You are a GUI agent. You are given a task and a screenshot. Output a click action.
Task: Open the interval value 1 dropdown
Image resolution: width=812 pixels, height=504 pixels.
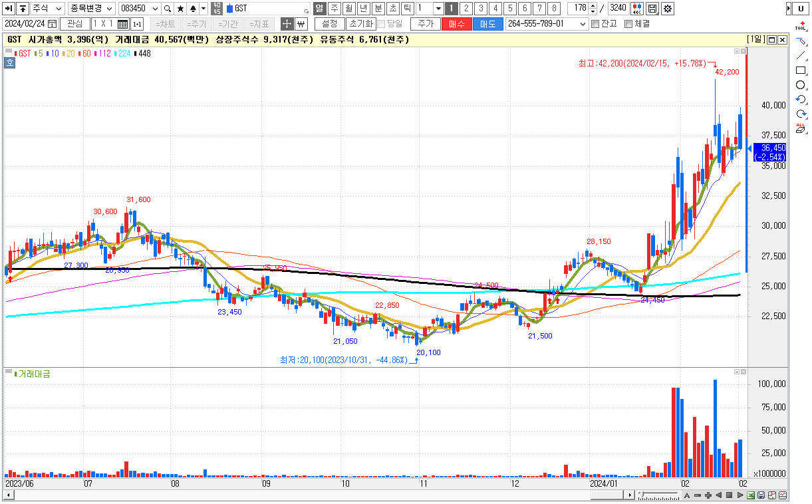point(438,9)
